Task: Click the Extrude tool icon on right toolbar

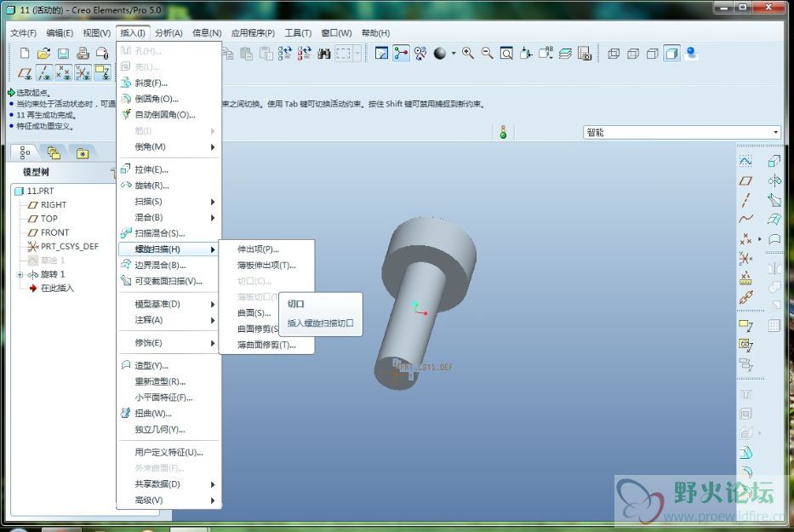Action: [x=774, y=161]
